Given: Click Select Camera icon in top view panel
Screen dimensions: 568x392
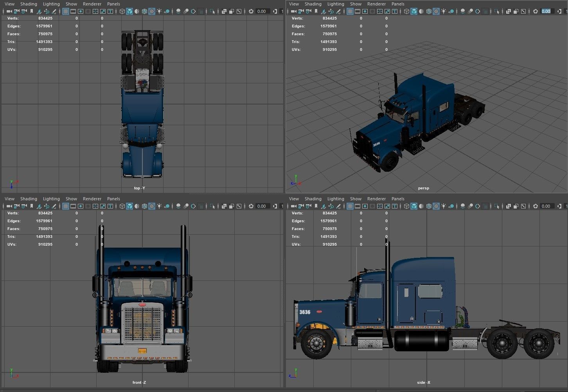Looking at the screenshot, I should 9,11.
